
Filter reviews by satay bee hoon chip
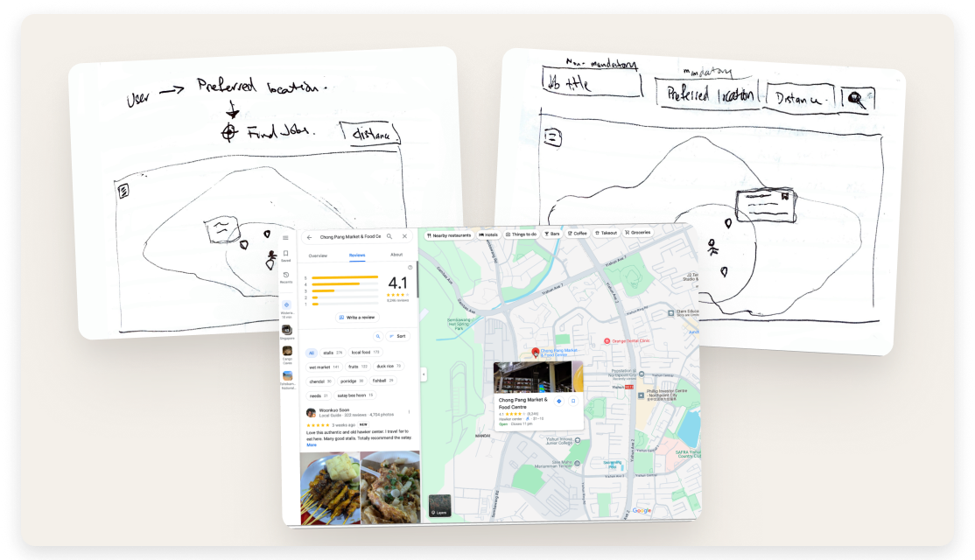(x=354, y=395)
